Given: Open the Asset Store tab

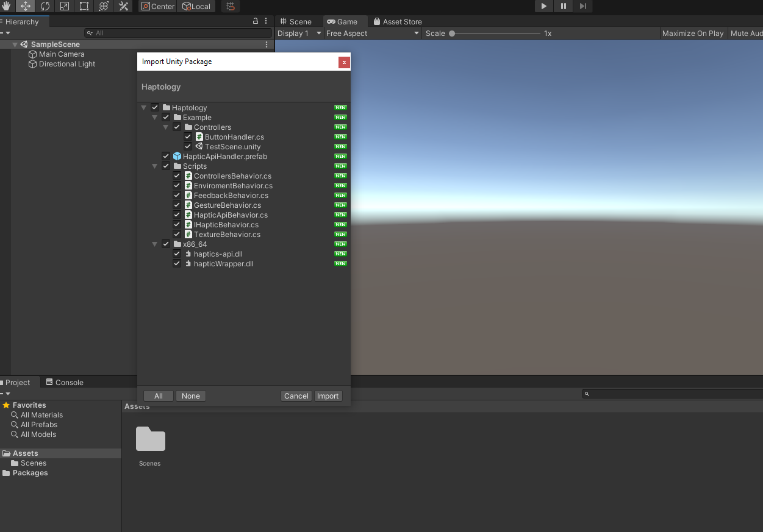Looking at the screenshot, I should 397,21.
